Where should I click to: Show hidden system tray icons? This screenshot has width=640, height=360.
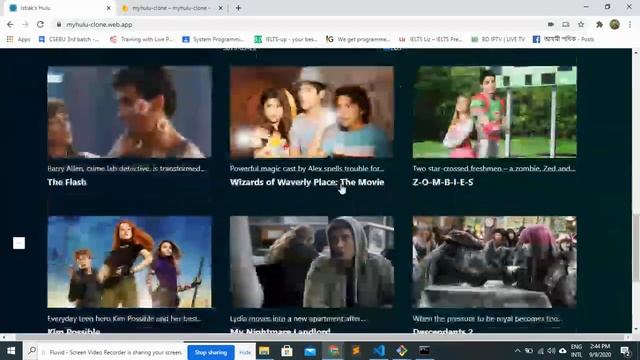(x=517, y=351)
